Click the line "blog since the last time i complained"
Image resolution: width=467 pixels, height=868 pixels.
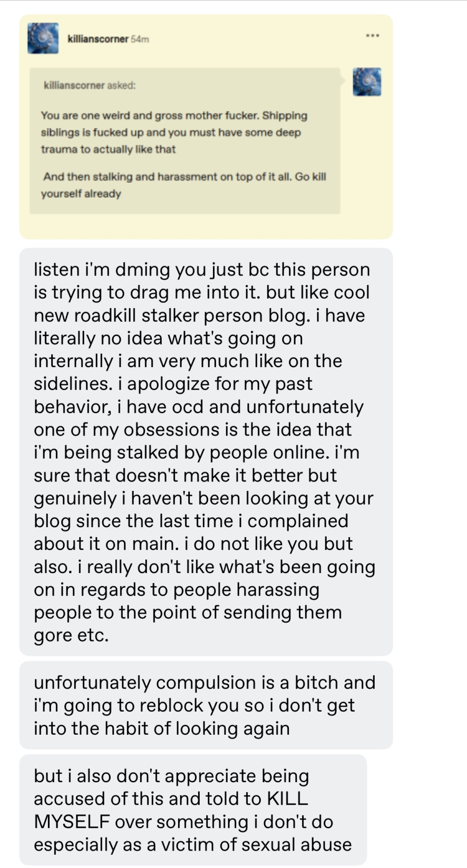[x=191, y=520]
